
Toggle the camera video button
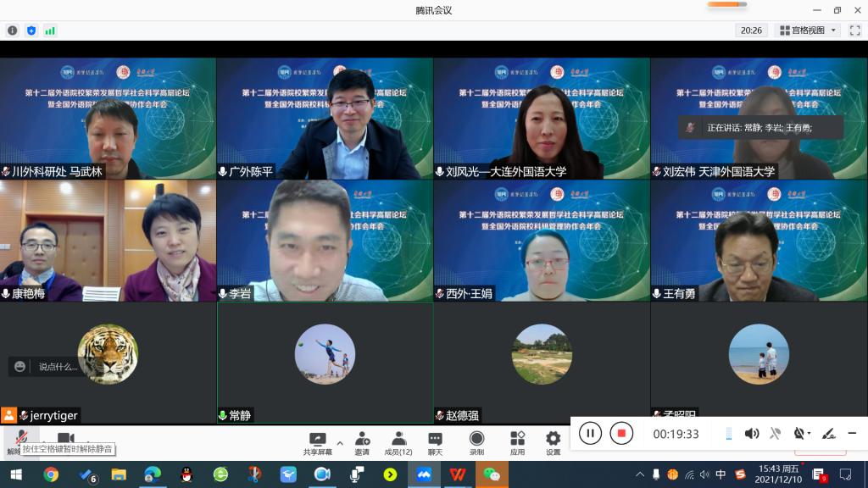(65, 439)
